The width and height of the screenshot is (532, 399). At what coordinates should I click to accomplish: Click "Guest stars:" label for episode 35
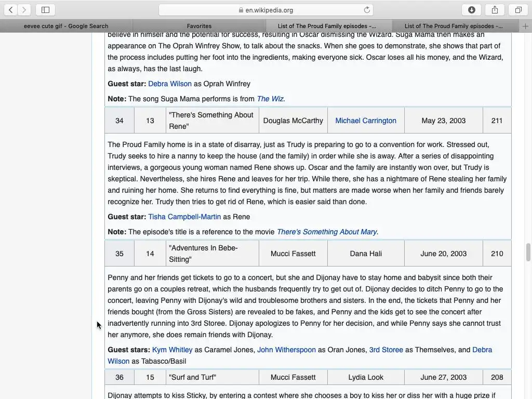coord(129,350)
